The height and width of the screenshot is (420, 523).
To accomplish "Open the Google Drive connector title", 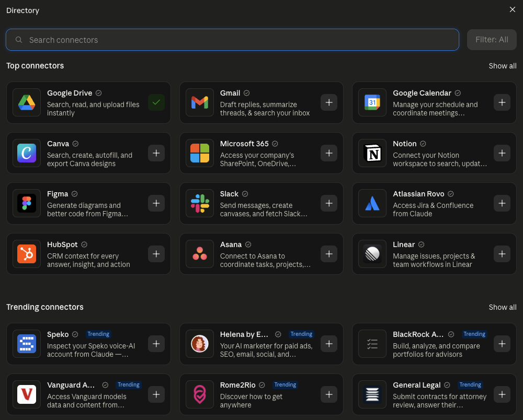I will pyautogui.click(x=70, y=93).
